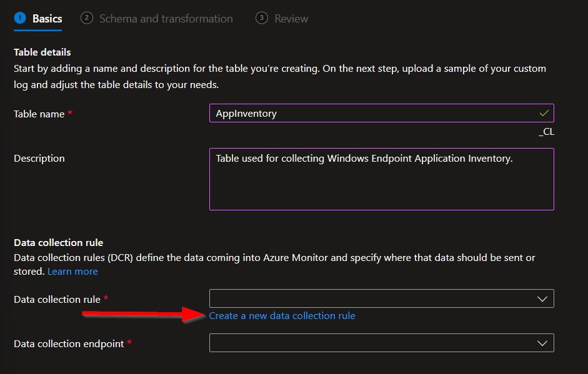Go to the Review tab

pyautogui.click(x=291, y=19)
